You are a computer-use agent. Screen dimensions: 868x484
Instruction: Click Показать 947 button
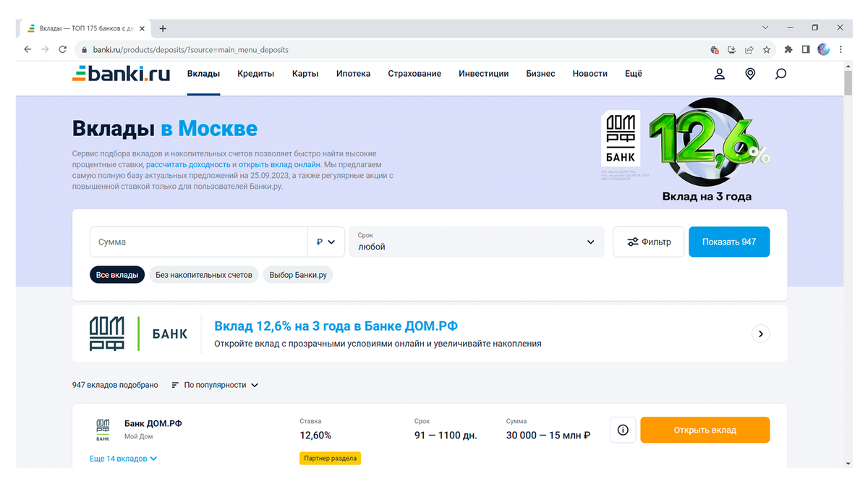(729, 242)
